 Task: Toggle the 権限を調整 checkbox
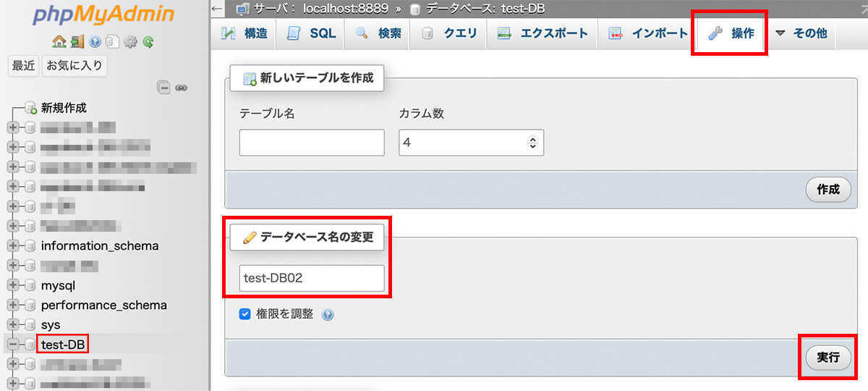245,314
